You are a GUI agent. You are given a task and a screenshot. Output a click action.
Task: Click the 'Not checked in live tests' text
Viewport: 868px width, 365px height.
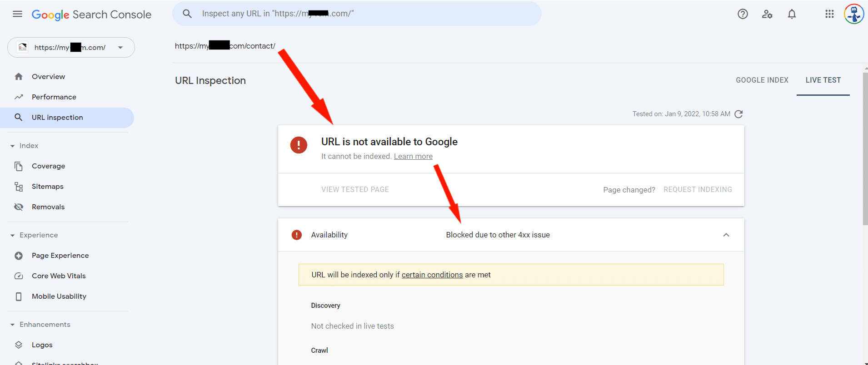352,326
